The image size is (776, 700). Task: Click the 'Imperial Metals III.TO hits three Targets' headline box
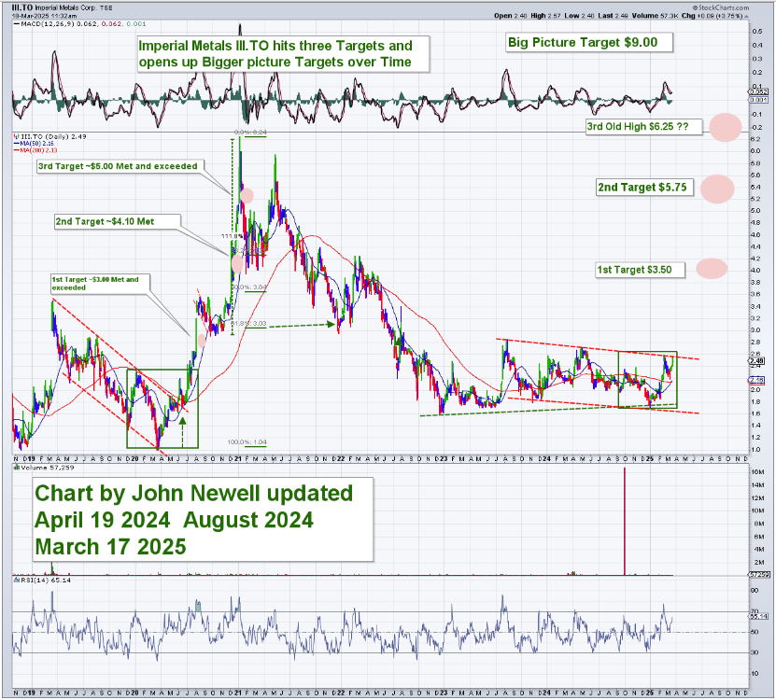point(283,54)
